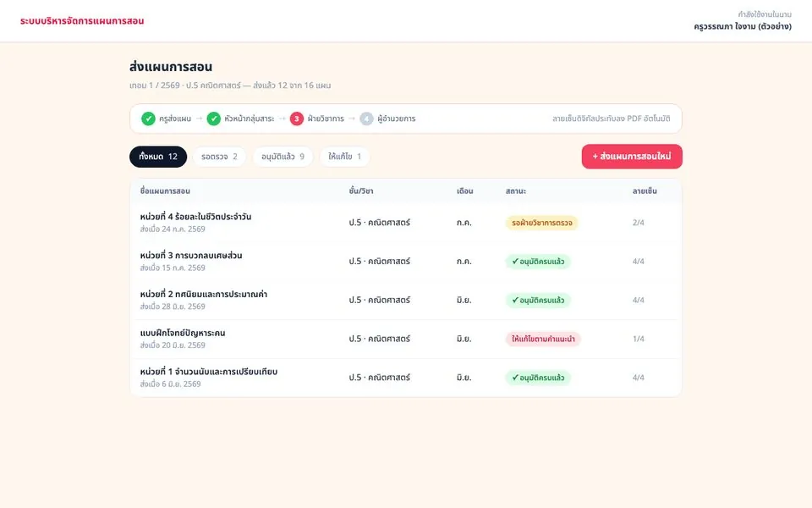Click the green check icon beside หัวหน้ากลุ่มสาระ

point(213,119)
